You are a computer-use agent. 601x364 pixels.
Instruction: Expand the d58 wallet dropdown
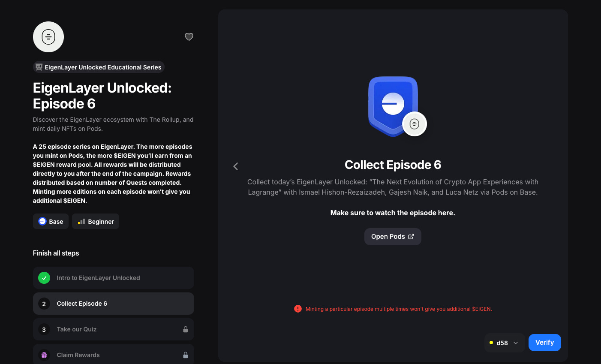(505, 343)
